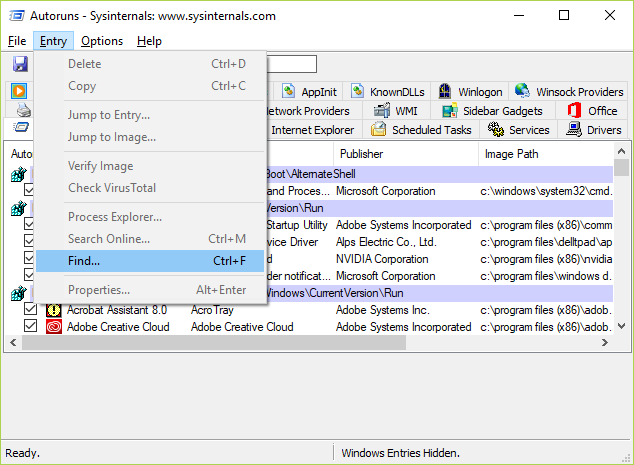Click the Internet Explorer tab
Image resolution: width=634 pixels, height=465 pixels.
pyautogui.click(x=313, y=130)
